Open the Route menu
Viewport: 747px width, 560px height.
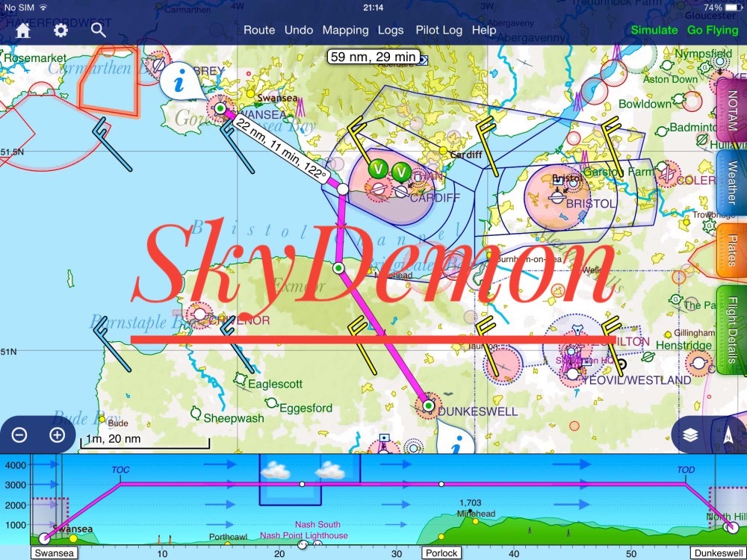click(259, 30)
